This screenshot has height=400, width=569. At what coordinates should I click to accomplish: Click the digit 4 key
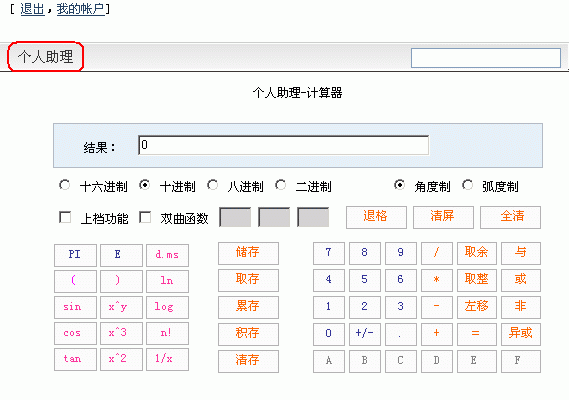329,280
